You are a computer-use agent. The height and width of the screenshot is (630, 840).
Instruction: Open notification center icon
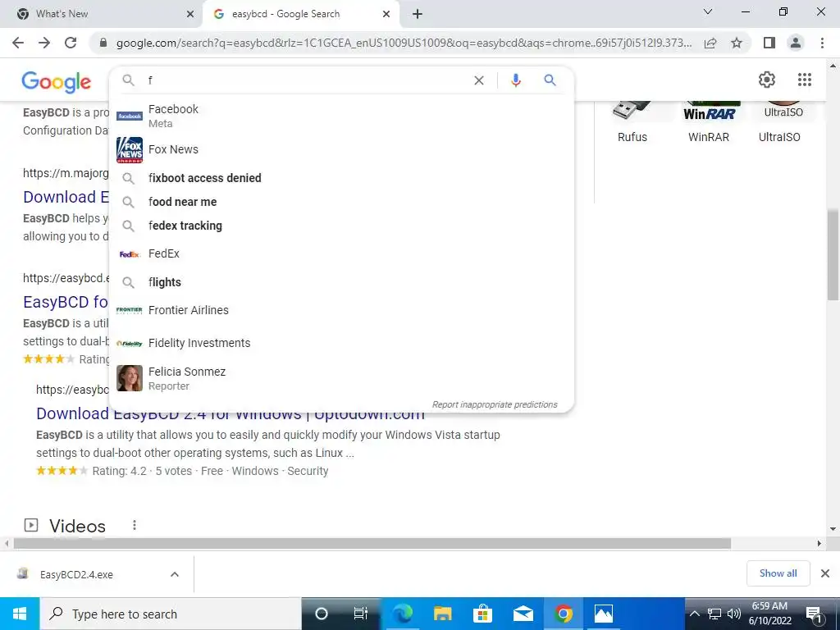[x=814, y=614]
